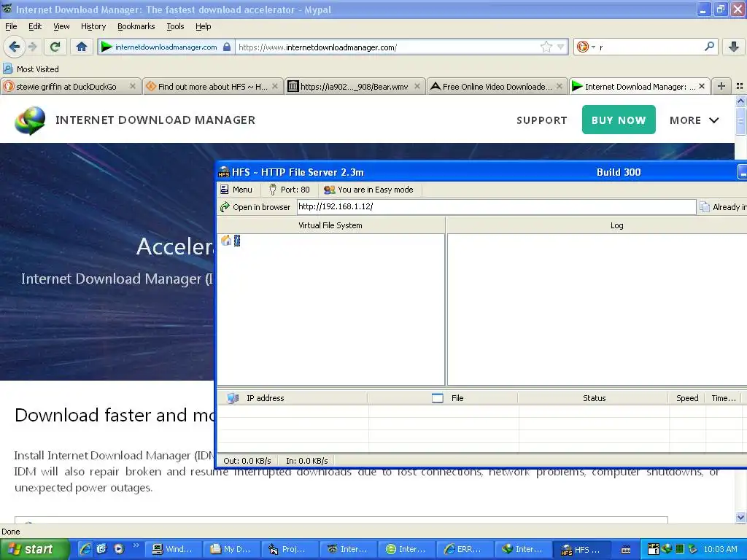
Task: Open the SUPPORT link
Action: [542, 120]
